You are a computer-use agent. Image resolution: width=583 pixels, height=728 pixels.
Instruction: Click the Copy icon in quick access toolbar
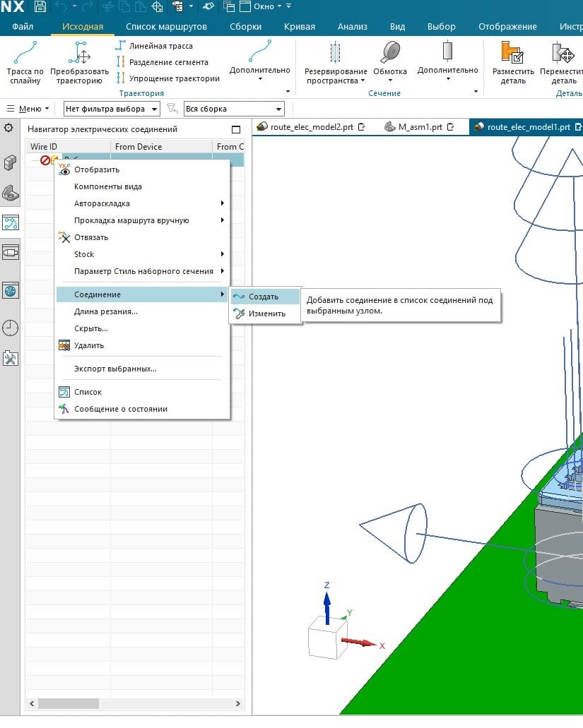(x=124, y=6)
